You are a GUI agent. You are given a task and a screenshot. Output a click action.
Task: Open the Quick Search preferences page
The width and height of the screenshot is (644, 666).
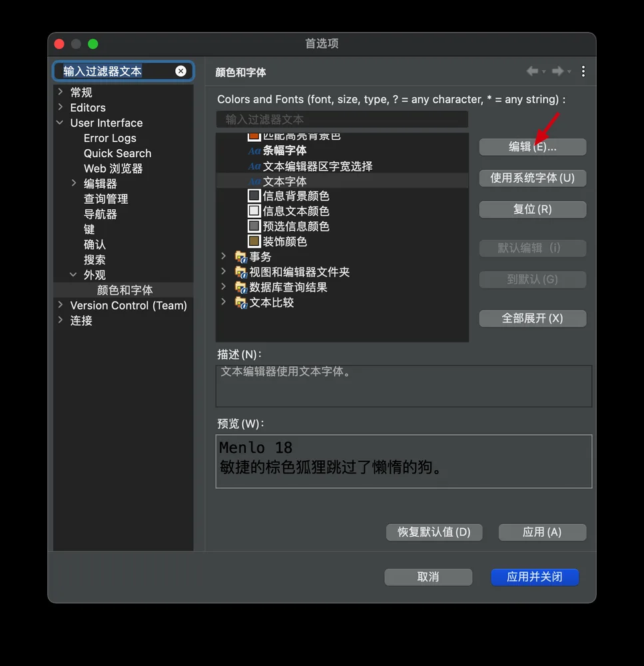117,153
